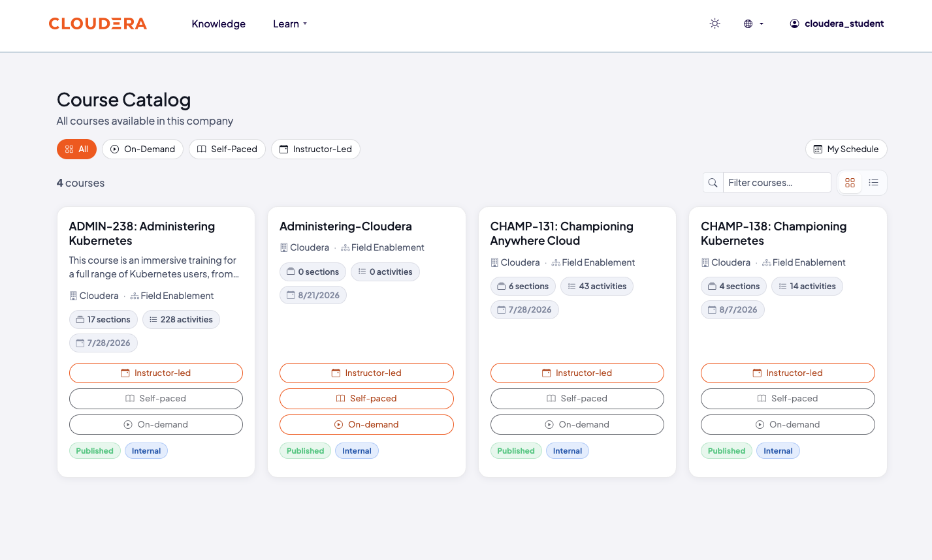Click the Cloudera company label on ADMIN-238

94,296
